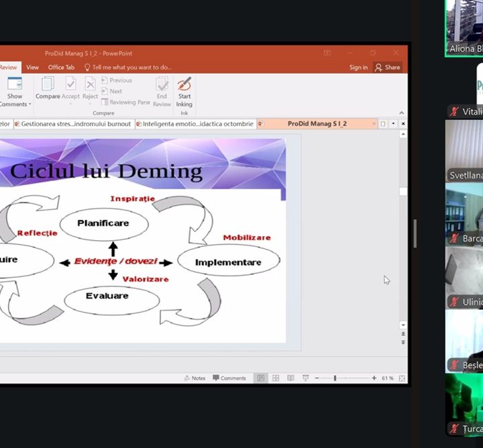Image resolution: width=483 pixels, height=448 pixels.
Task: Click the Share button
Action: pos(387,67)
